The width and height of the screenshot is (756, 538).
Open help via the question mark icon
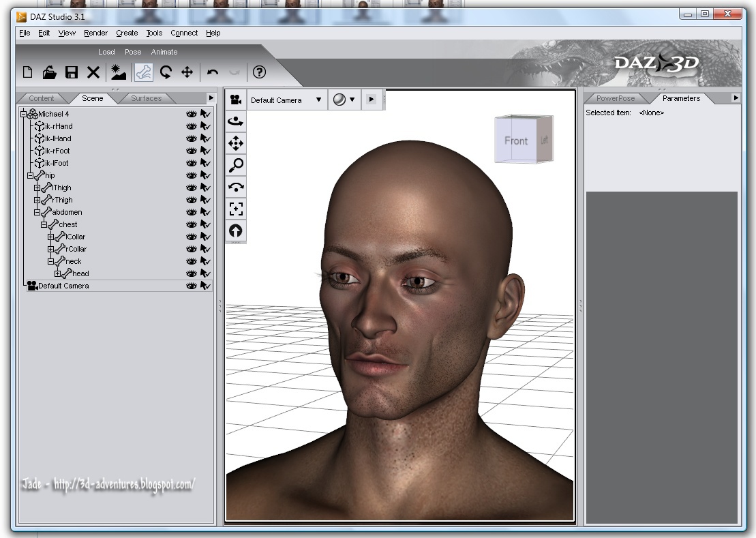click(x=260, y=72)
